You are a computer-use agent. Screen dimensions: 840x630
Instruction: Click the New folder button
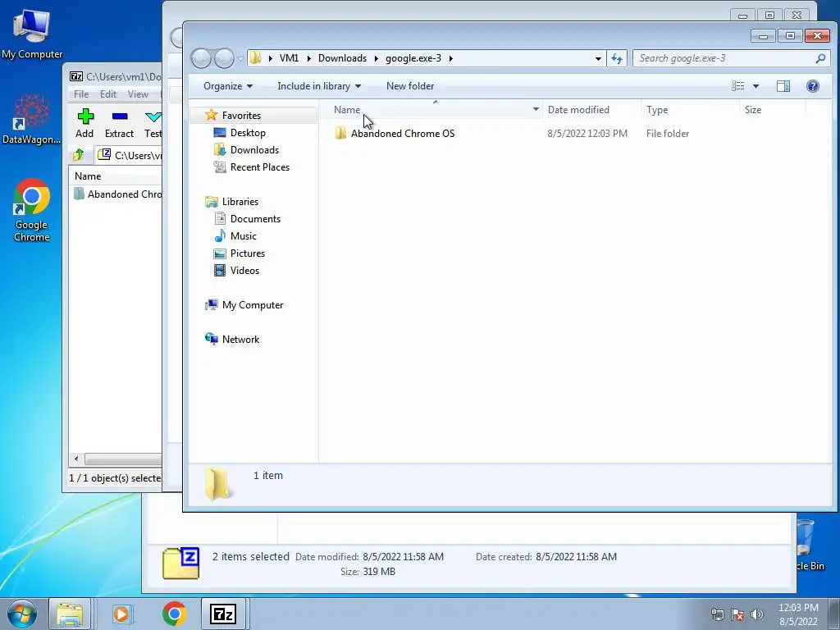click(x=410, y=85)
